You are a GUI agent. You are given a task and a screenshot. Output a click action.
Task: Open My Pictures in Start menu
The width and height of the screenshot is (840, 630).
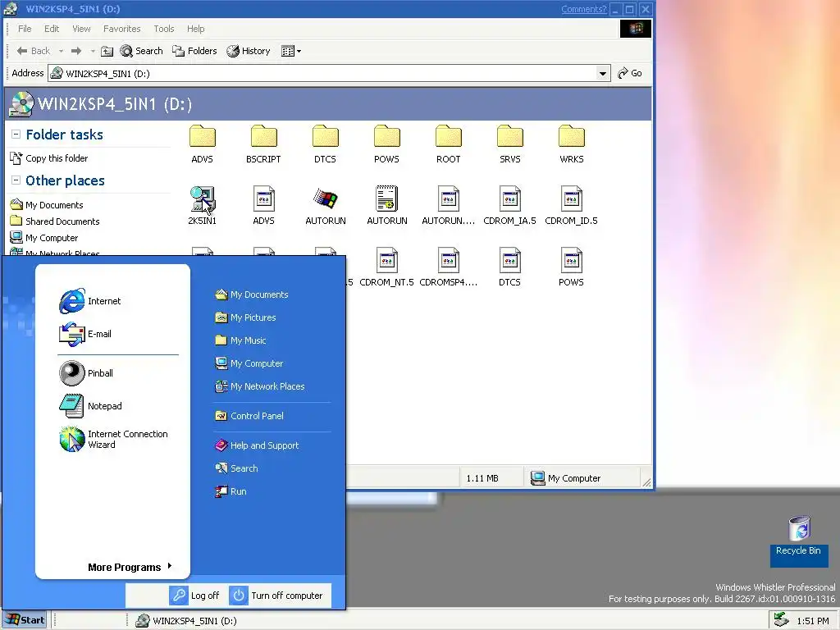[x=245, y=317]
